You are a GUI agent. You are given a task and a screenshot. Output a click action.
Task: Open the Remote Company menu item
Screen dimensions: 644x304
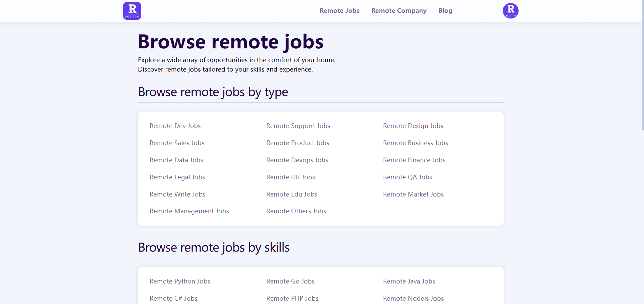398,10
